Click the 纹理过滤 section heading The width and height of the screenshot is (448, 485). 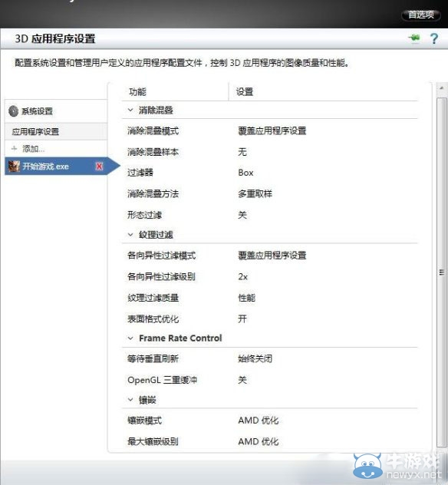156,235
